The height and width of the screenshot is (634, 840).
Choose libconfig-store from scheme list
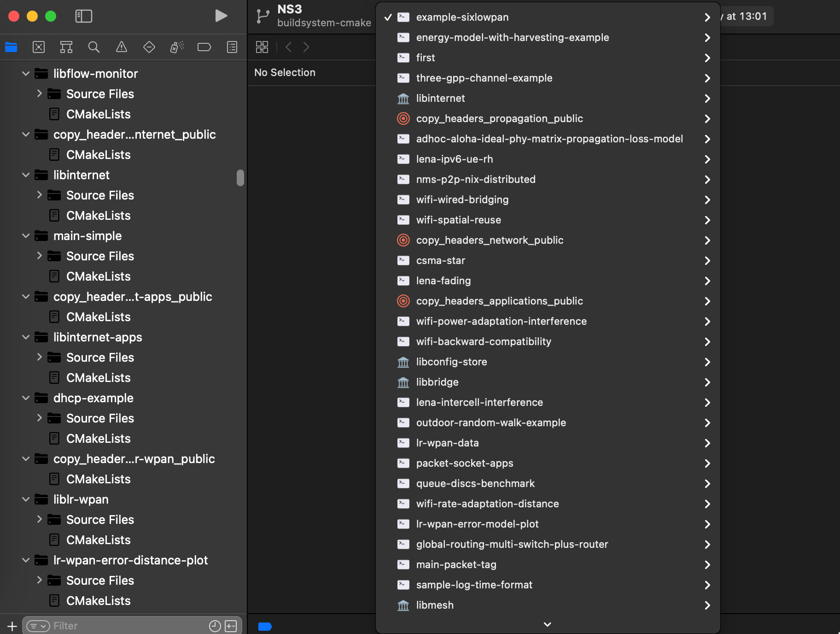click(451, 362)
